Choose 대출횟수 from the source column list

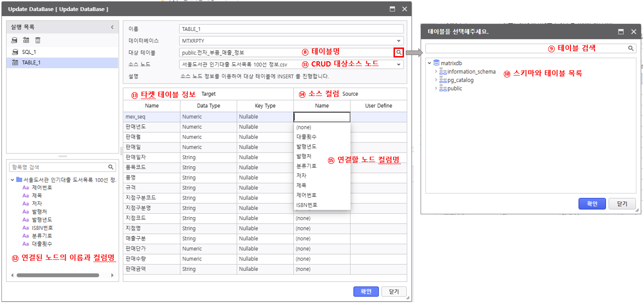click(x=307, y=137)
